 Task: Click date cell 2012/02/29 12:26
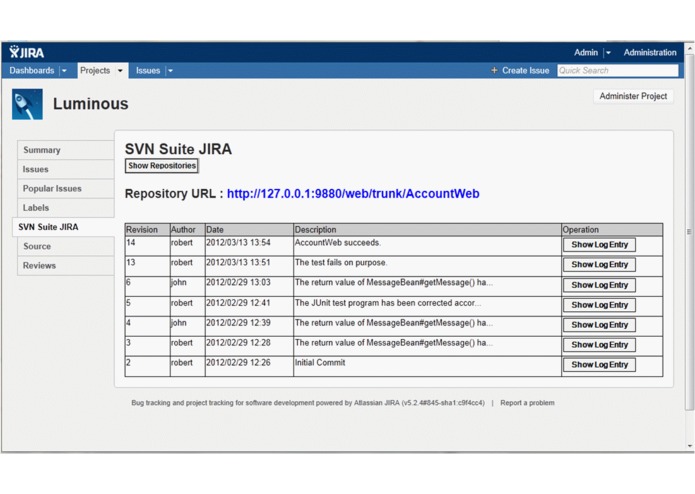[249, 366]
